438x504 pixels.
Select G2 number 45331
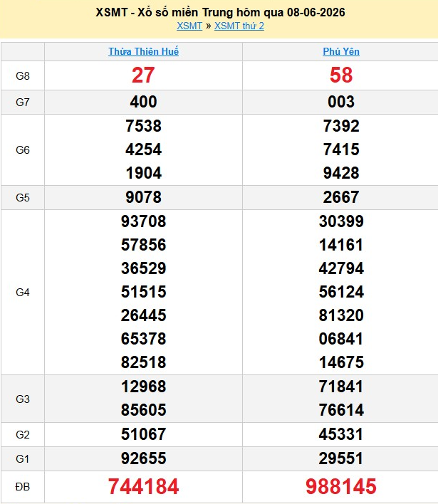(x=341, y=434)
